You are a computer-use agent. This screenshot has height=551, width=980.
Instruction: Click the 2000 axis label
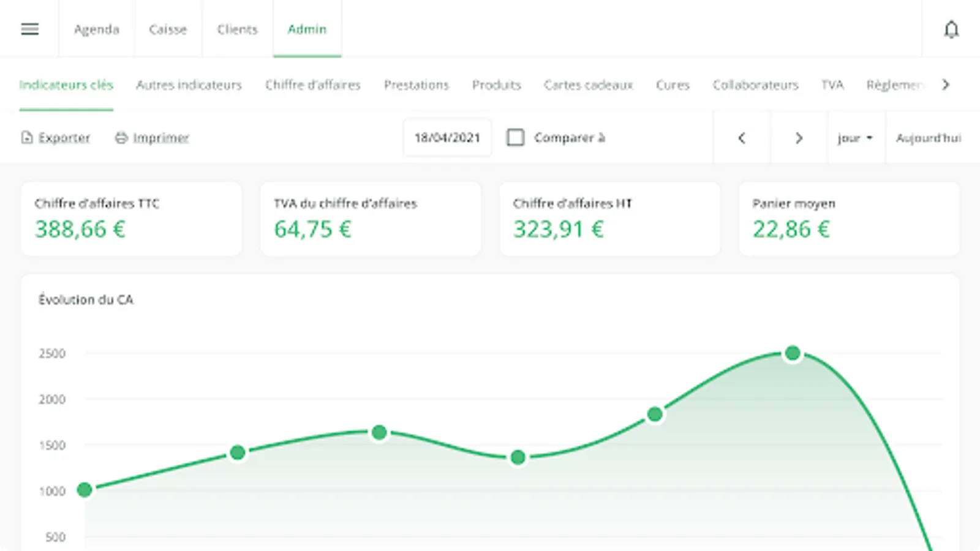click(52, 399)
